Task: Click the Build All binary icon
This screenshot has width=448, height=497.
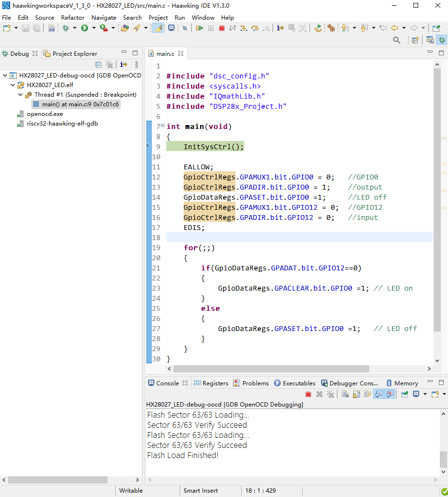Action: [51, 28]
